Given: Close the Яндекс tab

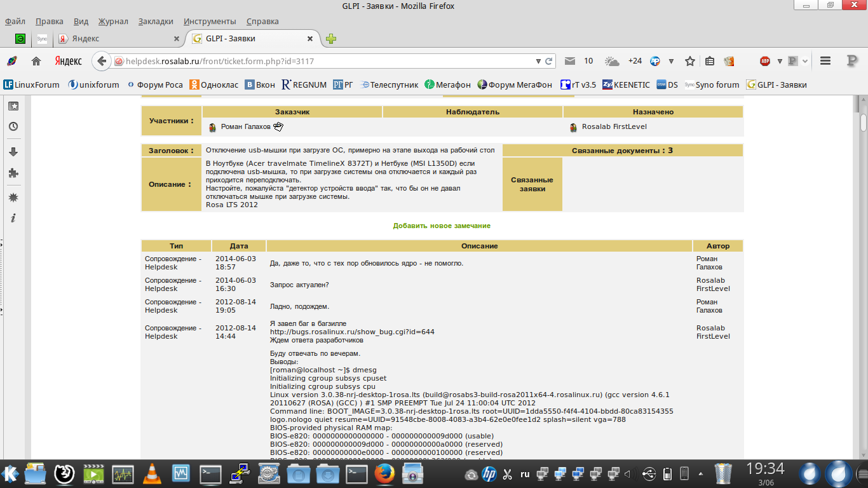Looking at the screenshot, I should point(177,39).
